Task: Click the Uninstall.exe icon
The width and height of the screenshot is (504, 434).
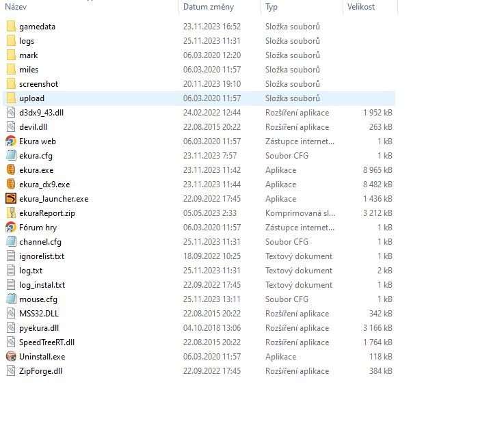Action: [11, 357]
